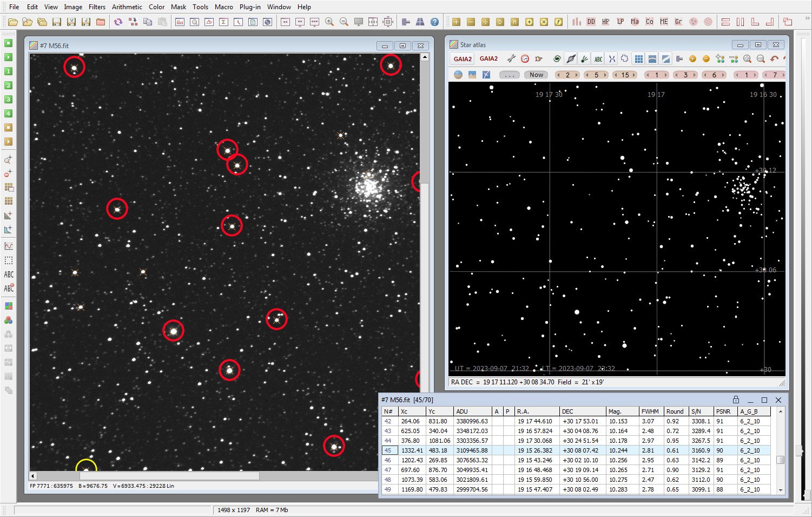Click the boxed GAIA2 button in Star atlas
Screen dimensions: 812x517
463,58
